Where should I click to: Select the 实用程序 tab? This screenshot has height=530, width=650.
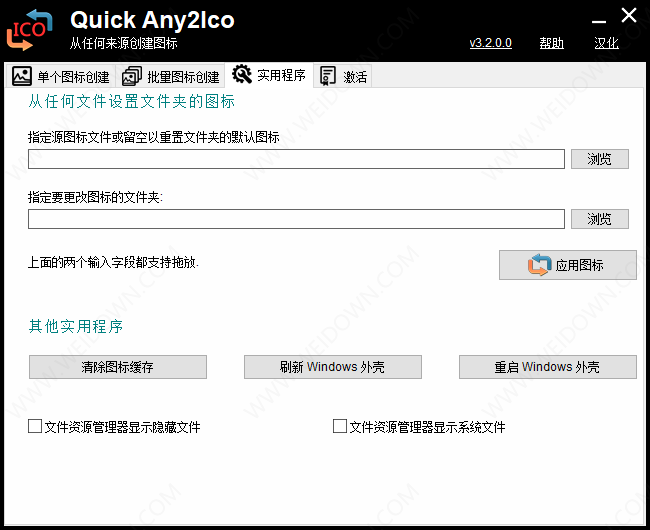269,75
